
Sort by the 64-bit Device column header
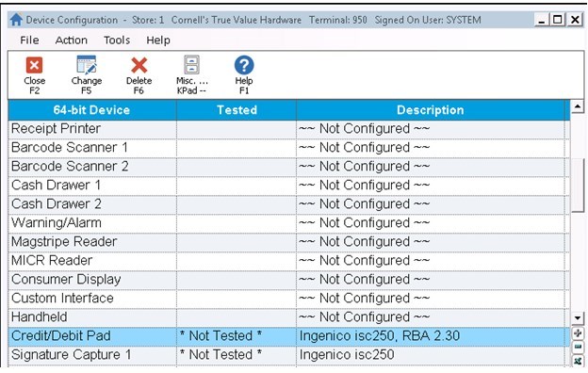pos(92,110)
